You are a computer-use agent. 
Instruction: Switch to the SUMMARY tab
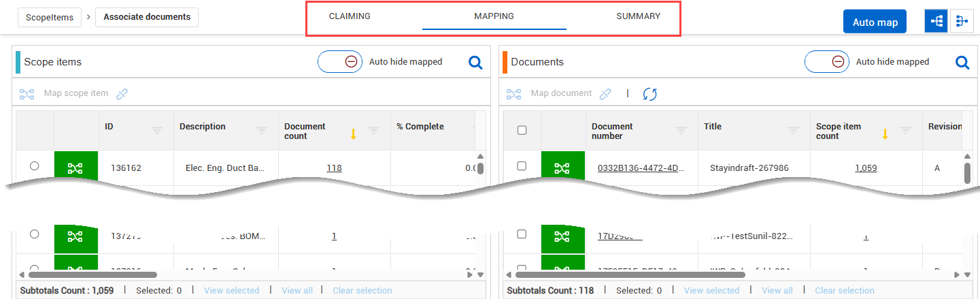(x=638, y=16)
